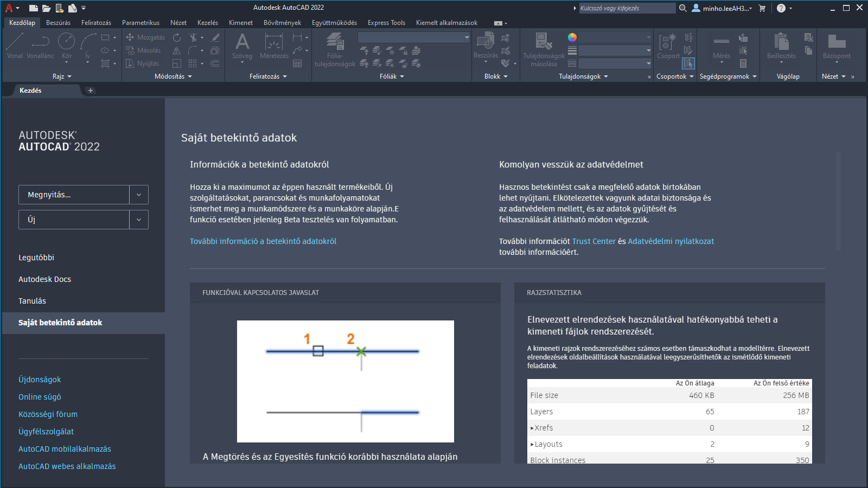
Task: Expand the Rajz panel dropdown
Action: pyautogui.click(x=62, y=76)
